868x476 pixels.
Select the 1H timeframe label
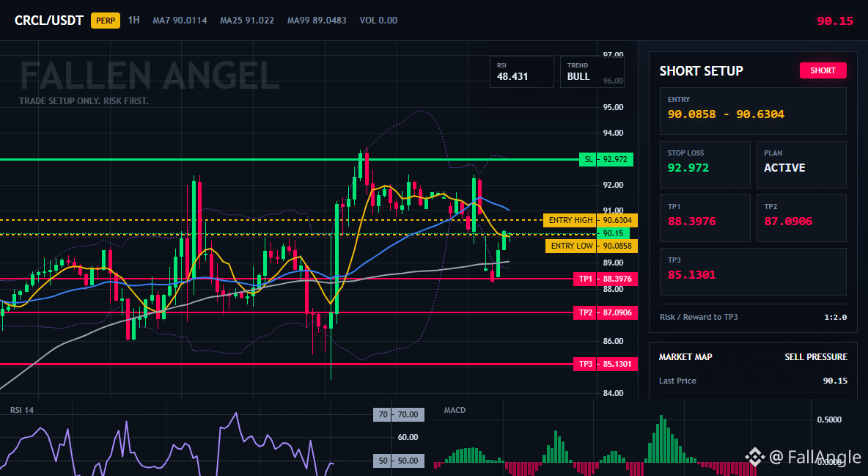[x=134, y=21]
